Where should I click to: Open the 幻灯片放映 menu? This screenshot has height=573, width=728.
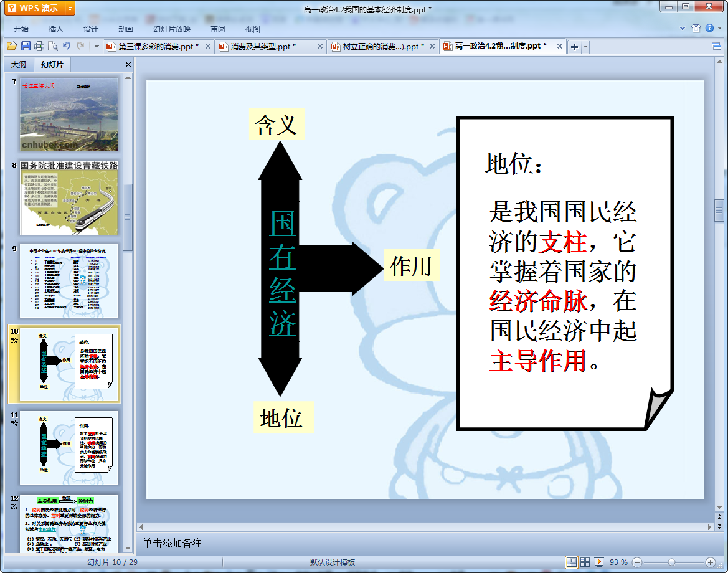pyautogui.click(x=172, y=29)
